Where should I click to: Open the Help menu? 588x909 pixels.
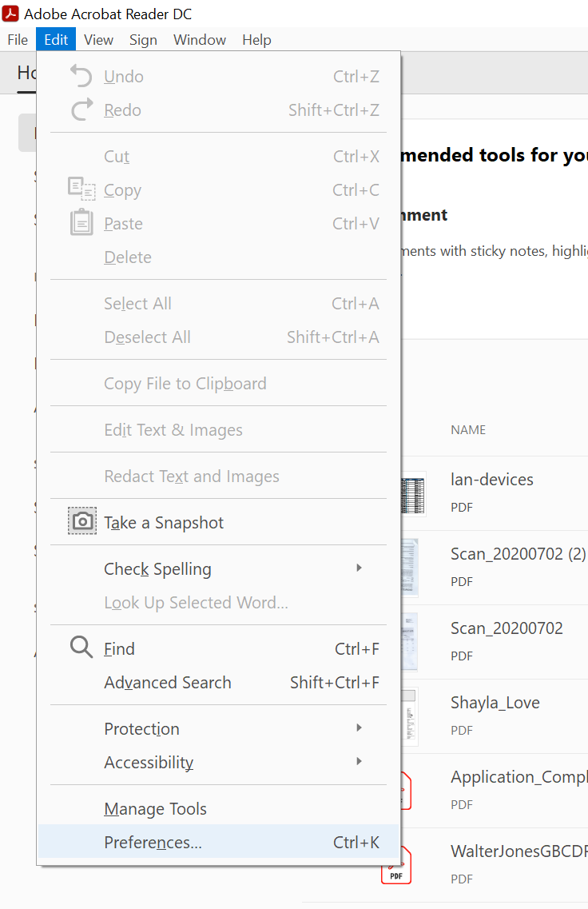pos(256,39)
